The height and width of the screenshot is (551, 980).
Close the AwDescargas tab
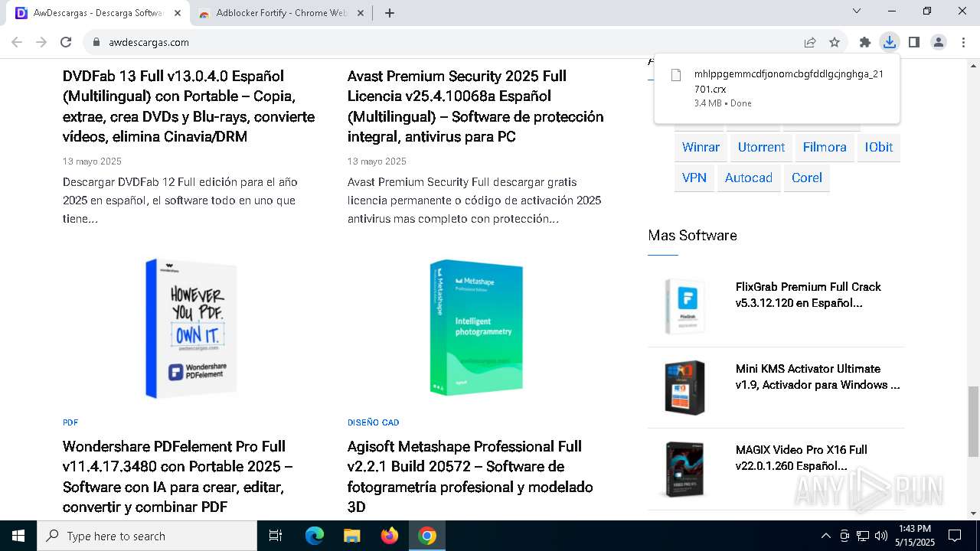[x=178, y=13]
